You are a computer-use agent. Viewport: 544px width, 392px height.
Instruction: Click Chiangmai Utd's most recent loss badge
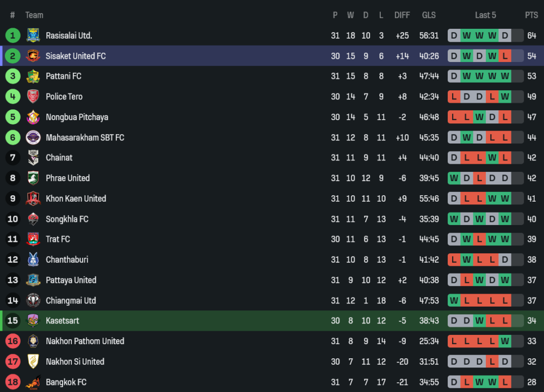click(x=505, y=301)
